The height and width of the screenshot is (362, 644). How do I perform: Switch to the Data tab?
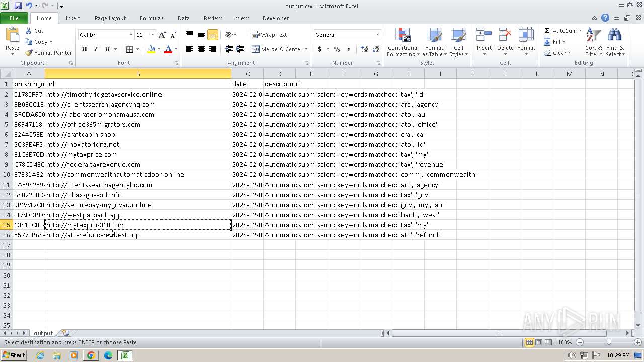point(184,18)
